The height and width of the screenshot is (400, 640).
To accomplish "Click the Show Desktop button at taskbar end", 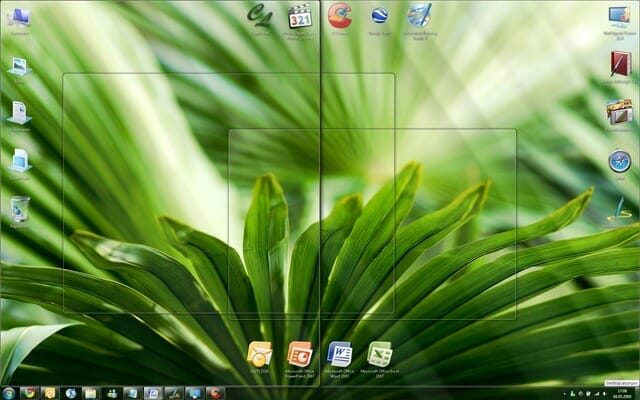I will pos(637,393).
